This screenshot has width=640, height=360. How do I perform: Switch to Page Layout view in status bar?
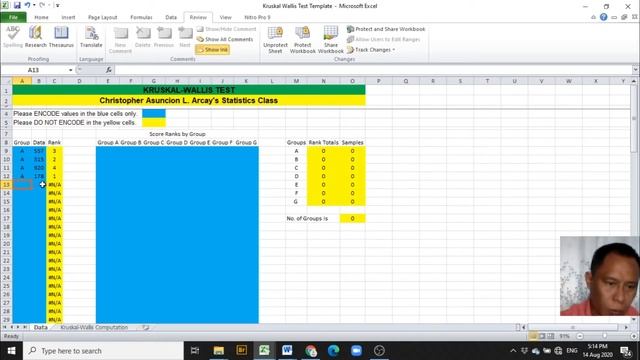click(542, 336)
